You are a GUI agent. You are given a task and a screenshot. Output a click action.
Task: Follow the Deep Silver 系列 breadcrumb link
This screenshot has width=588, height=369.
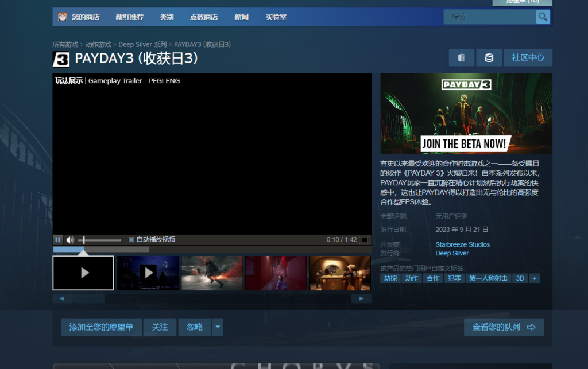[x=142, y=45]
